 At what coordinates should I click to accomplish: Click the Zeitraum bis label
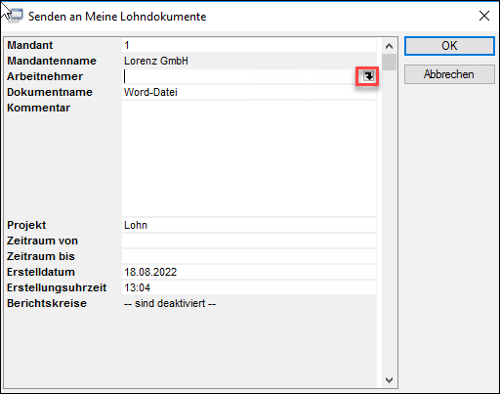pyautogui.click(x=41, y=256)
